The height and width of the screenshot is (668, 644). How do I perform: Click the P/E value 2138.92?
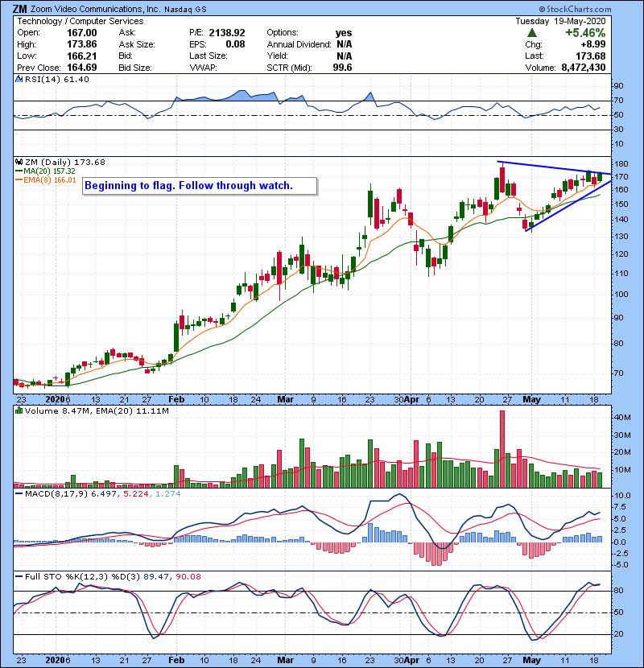[x=227, y=33]
